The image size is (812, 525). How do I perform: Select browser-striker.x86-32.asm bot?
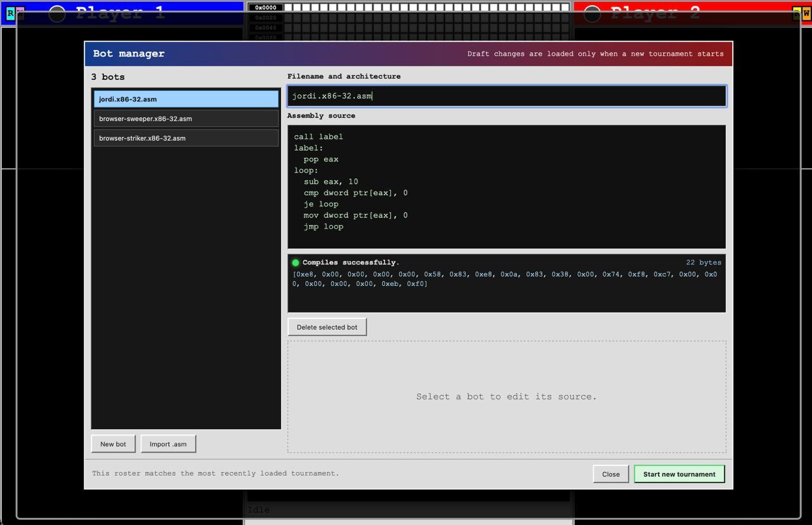point(186,138)
